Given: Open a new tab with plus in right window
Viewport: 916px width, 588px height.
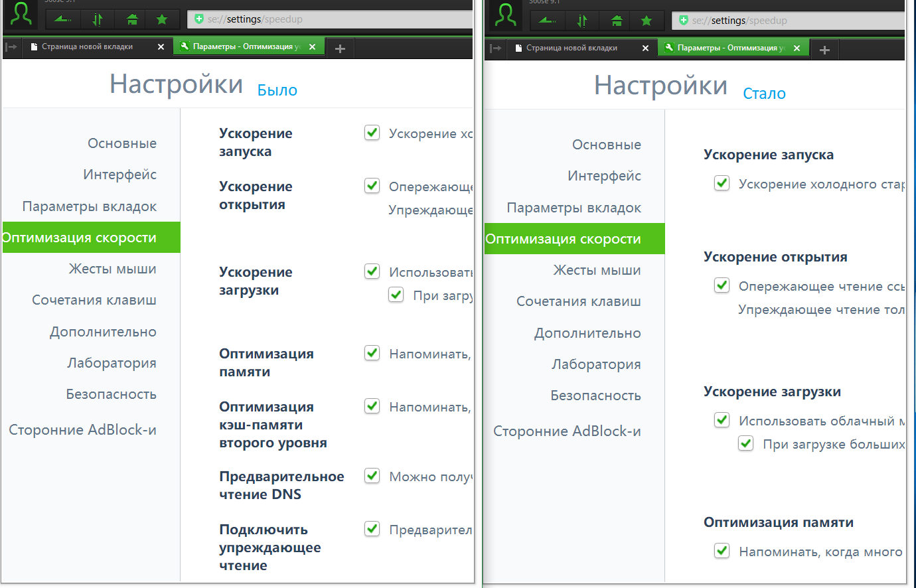Looking at the screenshot, I should (824, 50).
